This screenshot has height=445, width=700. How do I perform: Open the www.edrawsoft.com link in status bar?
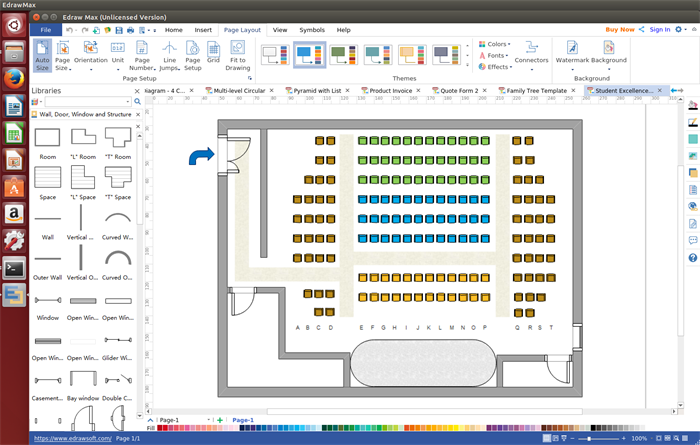coord(73,439)
